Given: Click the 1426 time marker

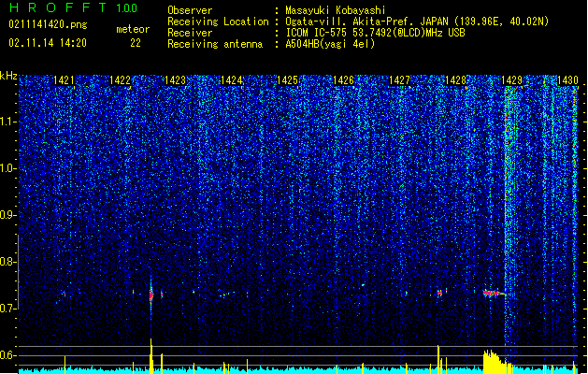Looking at the screenshot, I should (343, 80).
